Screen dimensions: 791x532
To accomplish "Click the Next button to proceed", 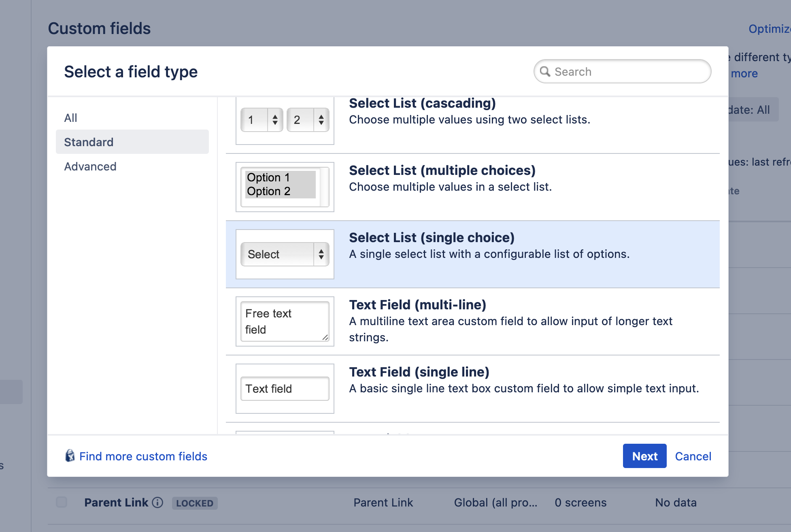I will coord(644,456).
